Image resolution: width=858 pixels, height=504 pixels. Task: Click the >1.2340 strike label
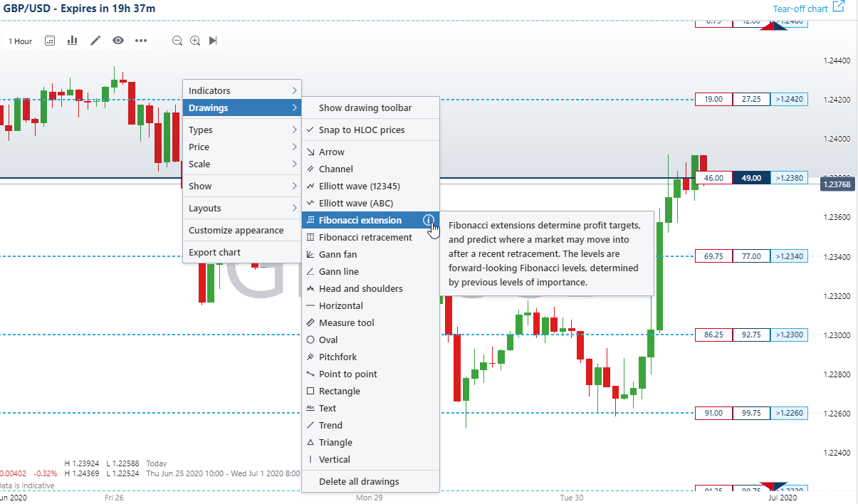pos(789,256)
